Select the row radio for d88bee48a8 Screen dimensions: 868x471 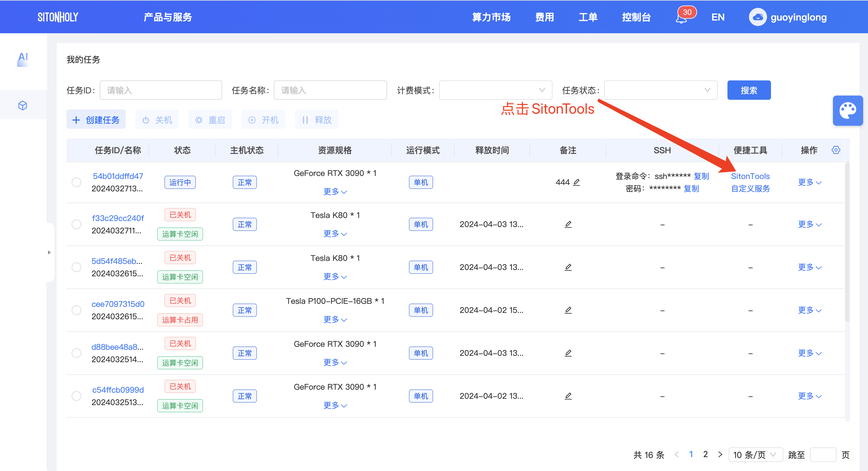76,353
